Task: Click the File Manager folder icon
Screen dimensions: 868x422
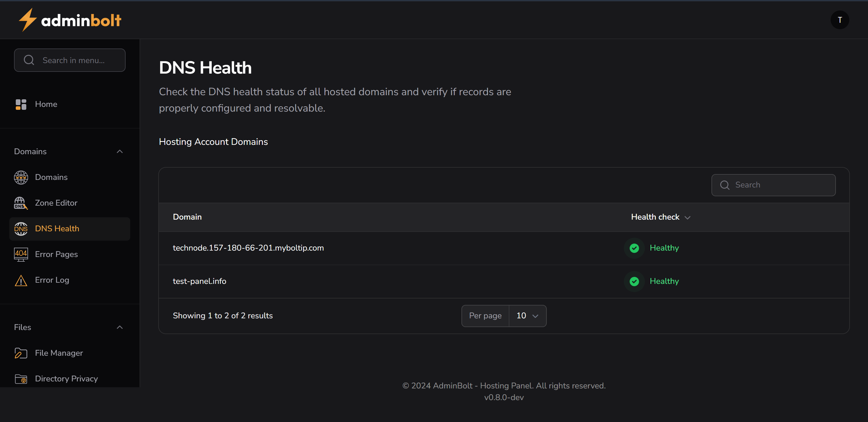Action: 20,352
